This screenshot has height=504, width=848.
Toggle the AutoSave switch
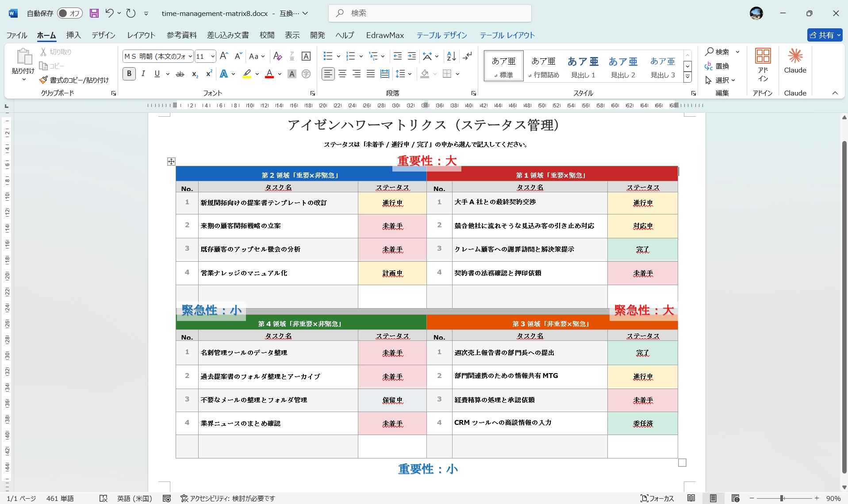[70, 13]
